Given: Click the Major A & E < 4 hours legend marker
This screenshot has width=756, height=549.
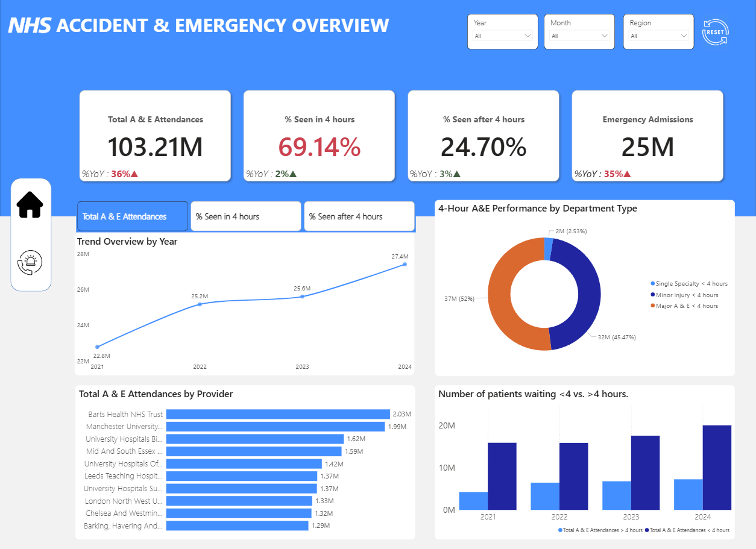Looking at the screenshot, I should 652,306.
